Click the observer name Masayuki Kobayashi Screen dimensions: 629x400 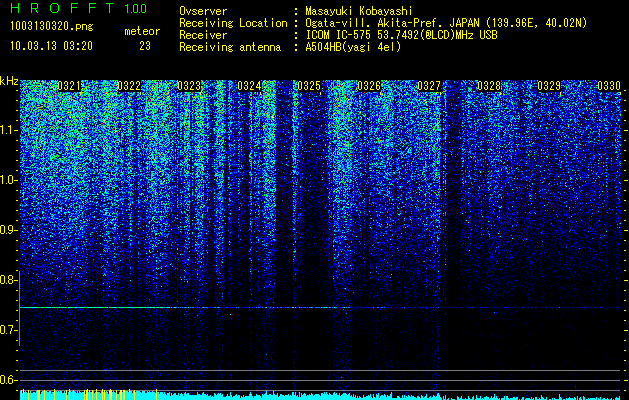(x=359, y=11)
